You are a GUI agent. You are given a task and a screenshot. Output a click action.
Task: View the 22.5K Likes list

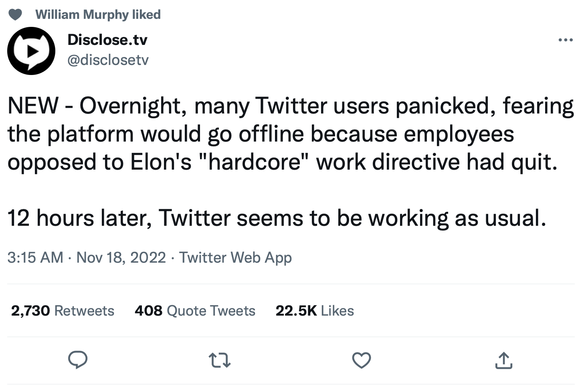point(315,311)
